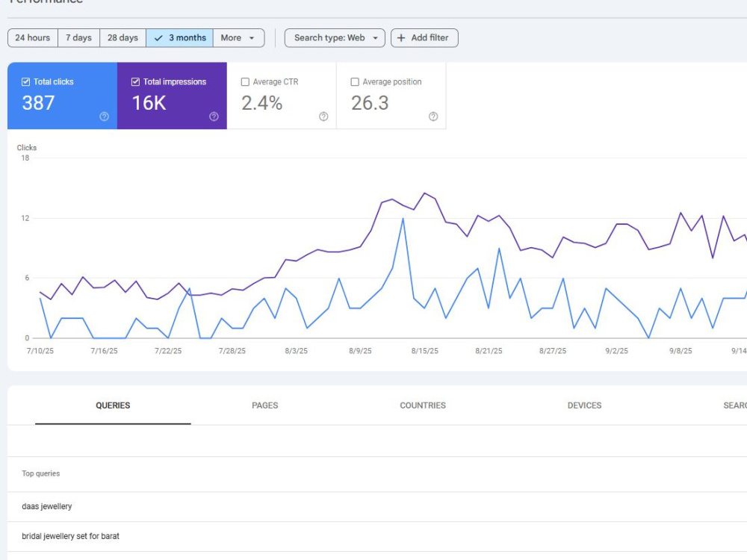Click the highest blue clicks peak on chart
747x560 pixels.
click(x=403, y=219)
